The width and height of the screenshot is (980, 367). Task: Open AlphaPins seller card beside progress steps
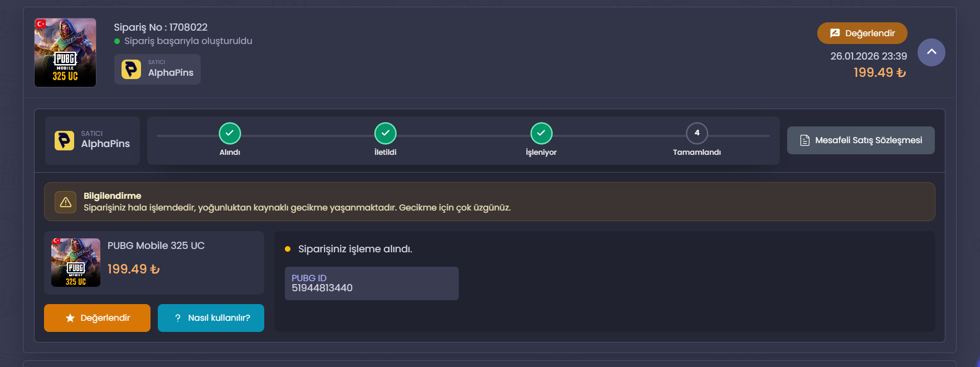[93, 140]
